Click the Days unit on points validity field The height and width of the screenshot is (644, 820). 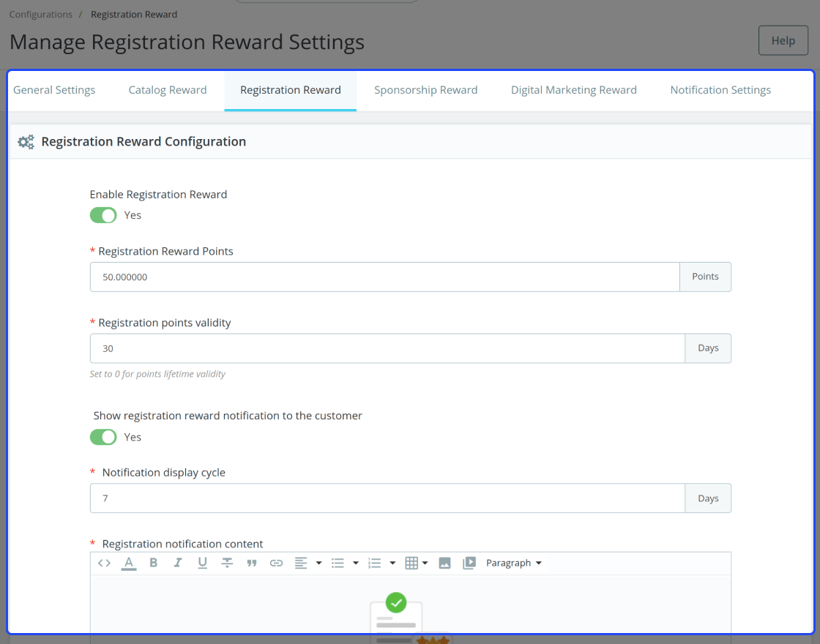708,348
